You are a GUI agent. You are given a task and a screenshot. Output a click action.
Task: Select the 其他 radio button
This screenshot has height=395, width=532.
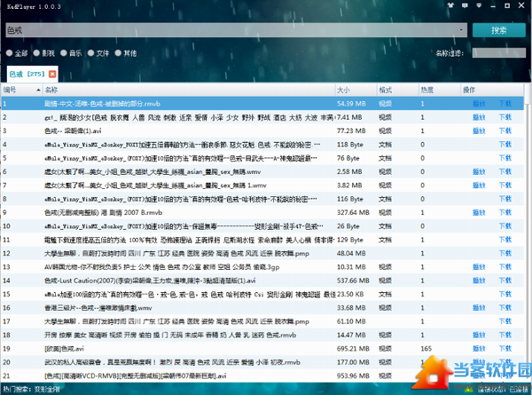click(x=118, y=53)
